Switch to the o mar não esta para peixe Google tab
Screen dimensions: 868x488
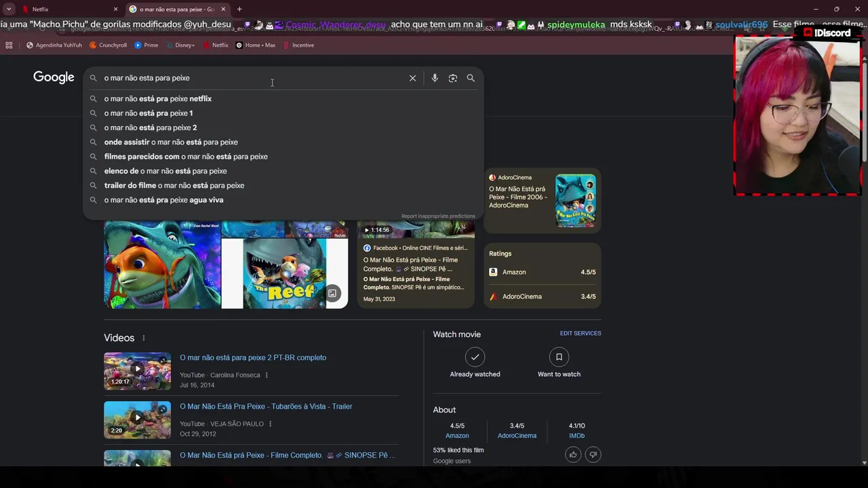tap(178, 9)
